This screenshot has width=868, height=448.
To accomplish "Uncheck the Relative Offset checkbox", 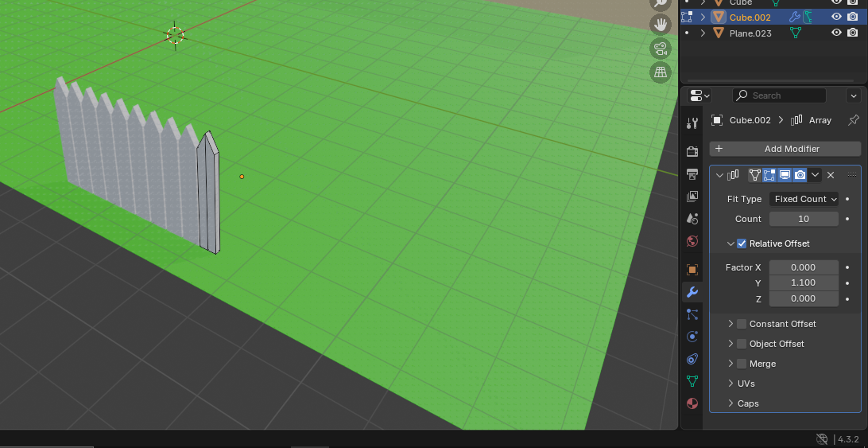I will point(742,243).
